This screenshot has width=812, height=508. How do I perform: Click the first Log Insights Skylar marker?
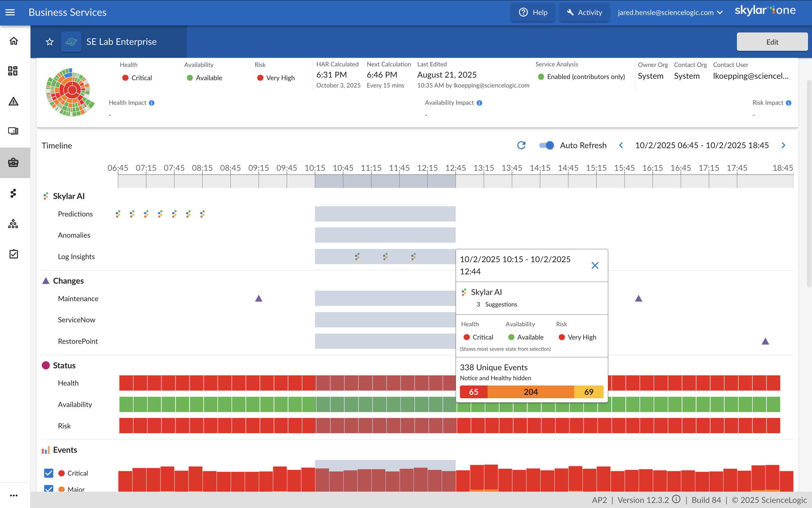click(x=357, y=257)
